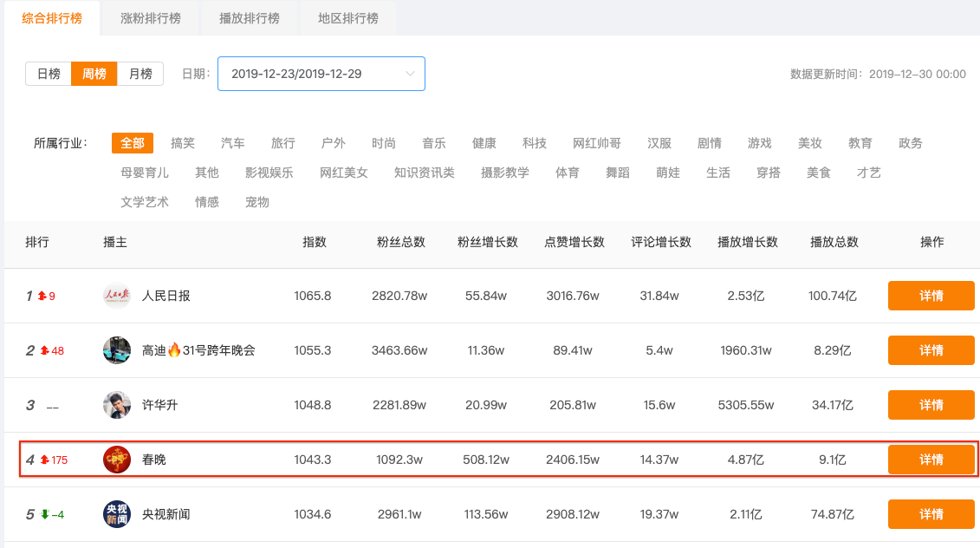Image resolution: width=980 pixels, height=548 pixels.
Task: Filter industry by 母婴育儿
Action: pyautogui.click(x=145, y=173)
